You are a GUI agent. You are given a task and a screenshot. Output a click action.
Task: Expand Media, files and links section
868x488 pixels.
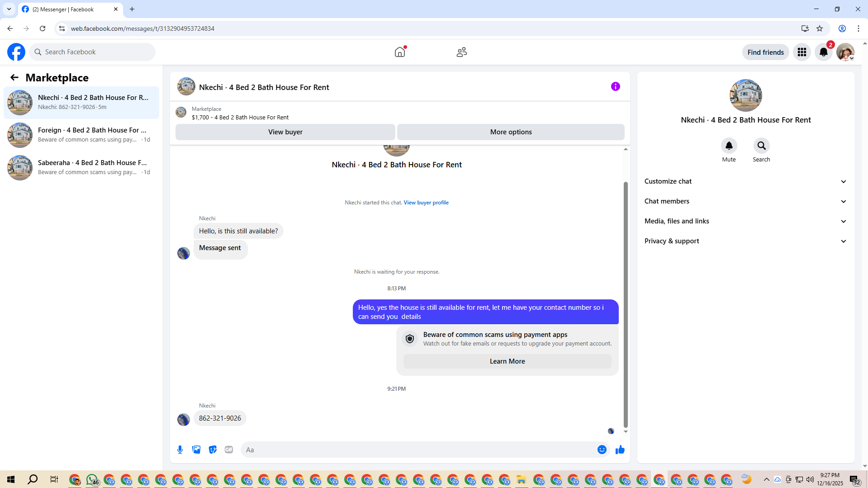click(745, 221)
